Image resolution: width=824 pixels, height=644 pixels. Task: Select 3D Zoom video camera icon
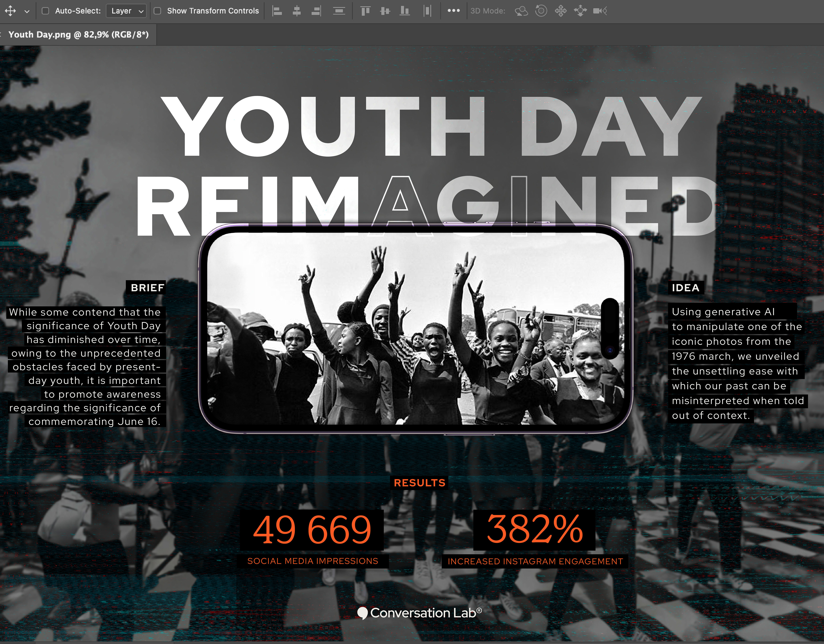point(600,11)
